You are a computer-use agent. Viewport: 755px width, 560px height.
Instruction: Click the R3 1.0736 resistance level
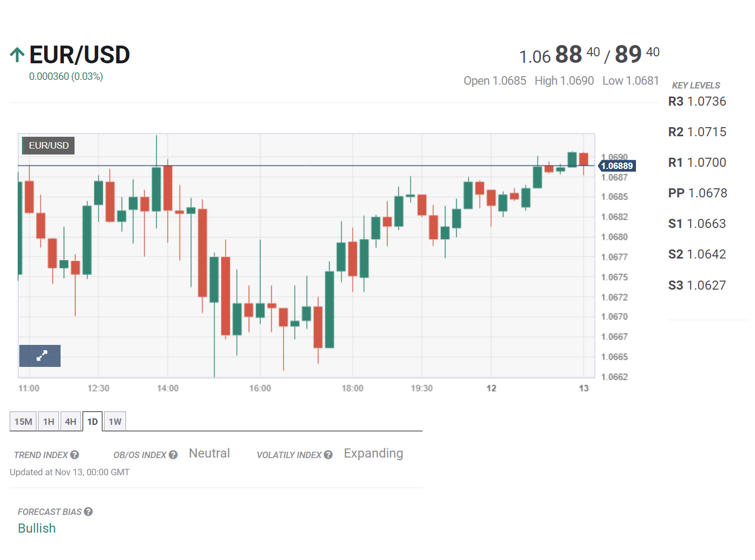[697, 101]
